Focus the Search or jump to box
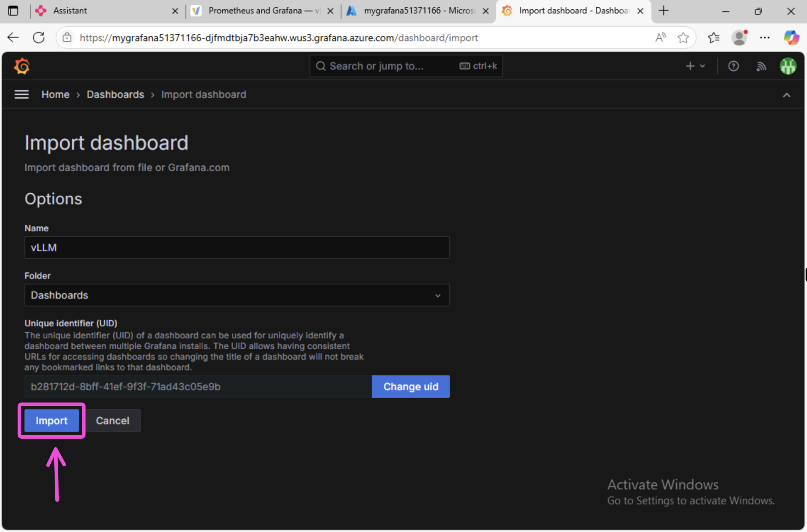The width and height of the screenshot is (807, 532). point(390,66)
